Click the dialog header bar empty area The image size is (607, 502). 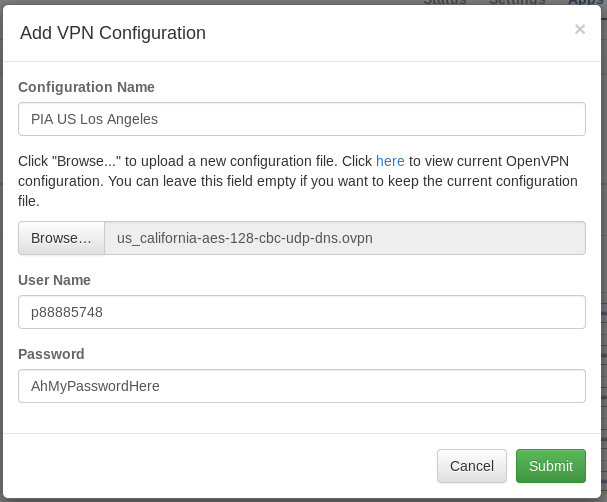pyautogui.click(x=400, y=33)
